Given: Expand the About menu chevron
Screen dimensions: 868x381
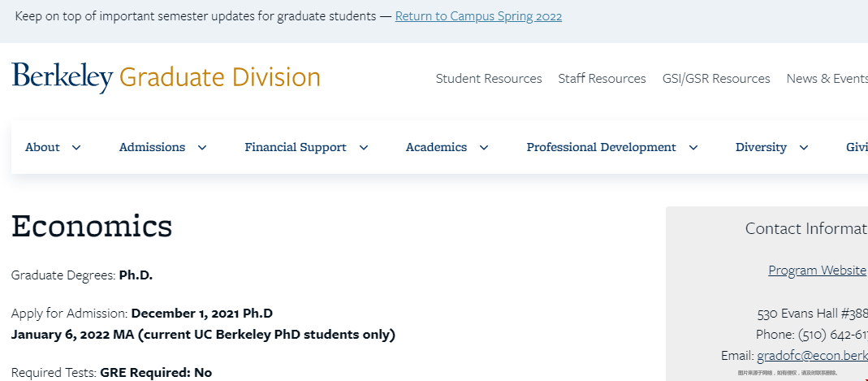Looking at the screenshot, I should pyautogui.click(x=76, y=148).
